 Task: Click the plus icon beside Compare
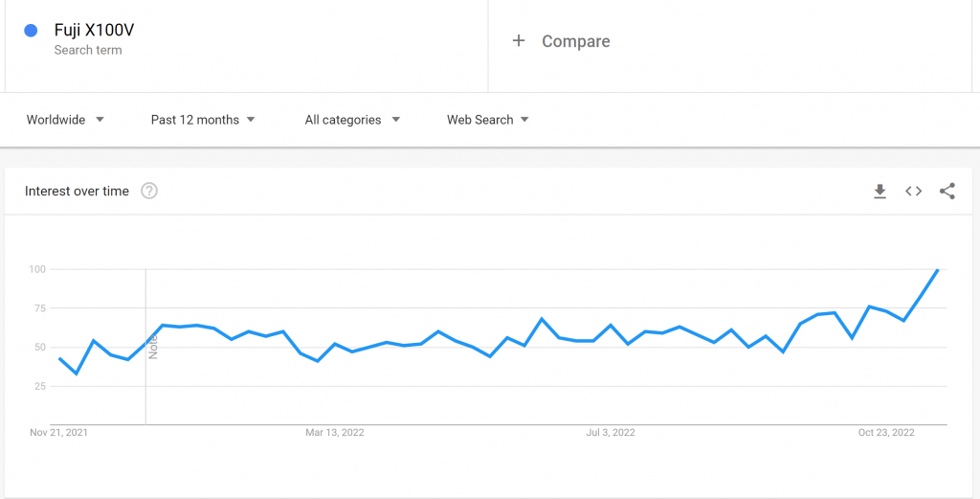(x=519, y=41)
